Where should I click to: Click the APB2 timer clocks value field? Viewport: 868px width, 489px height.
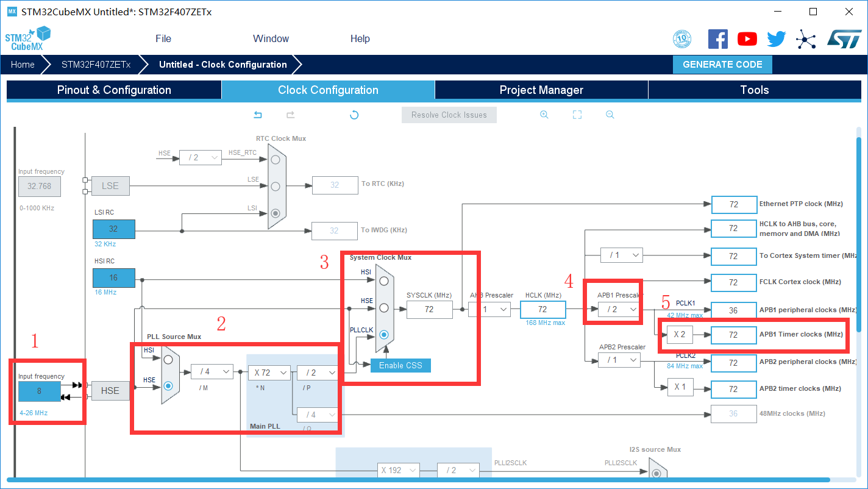[734, 389]
